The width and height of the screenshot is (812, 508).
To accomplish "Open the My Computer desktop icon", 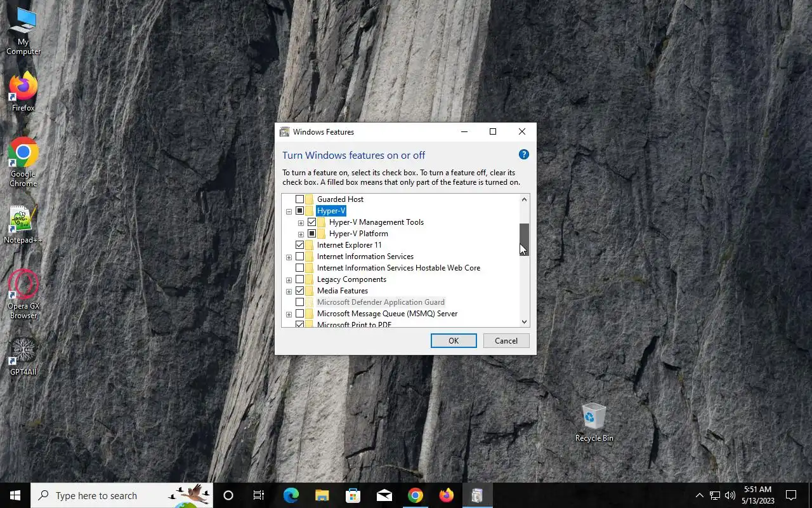I will 23,30.
